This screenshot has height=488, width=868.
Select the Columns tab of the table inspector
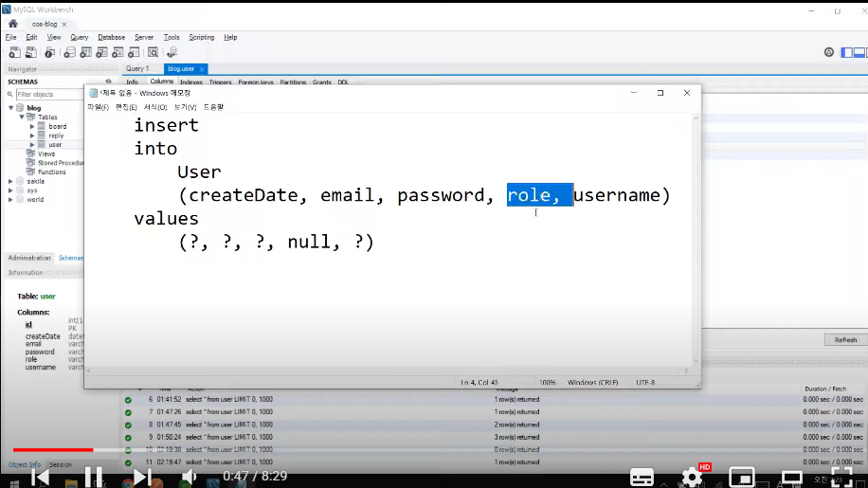(162, 81)
